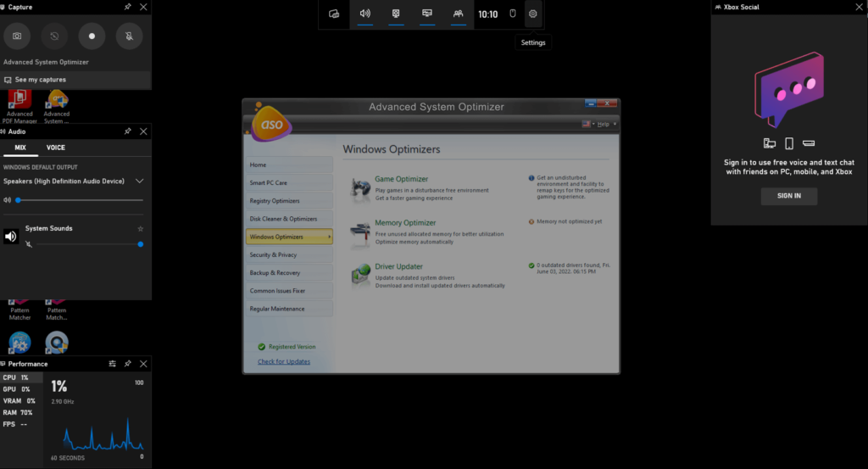
Task: Open Registry Optimizers section
Action: (289, 201)
